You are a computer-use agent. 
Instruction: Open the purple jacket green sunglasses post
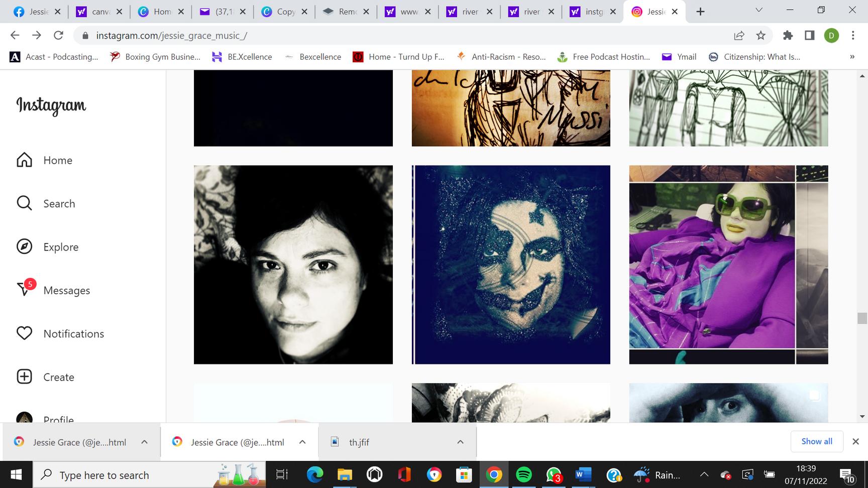728,265
